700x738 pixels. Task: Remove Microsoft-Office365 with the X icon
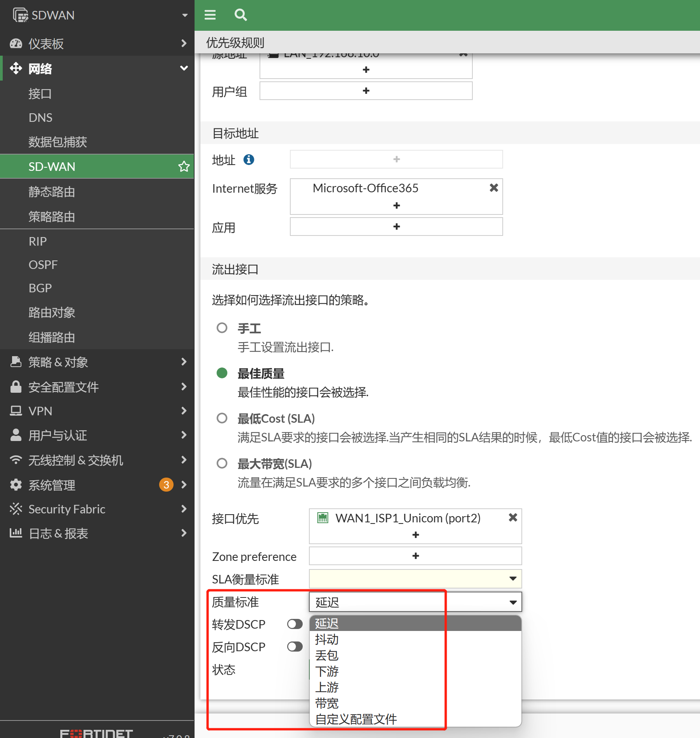[494, 188]
